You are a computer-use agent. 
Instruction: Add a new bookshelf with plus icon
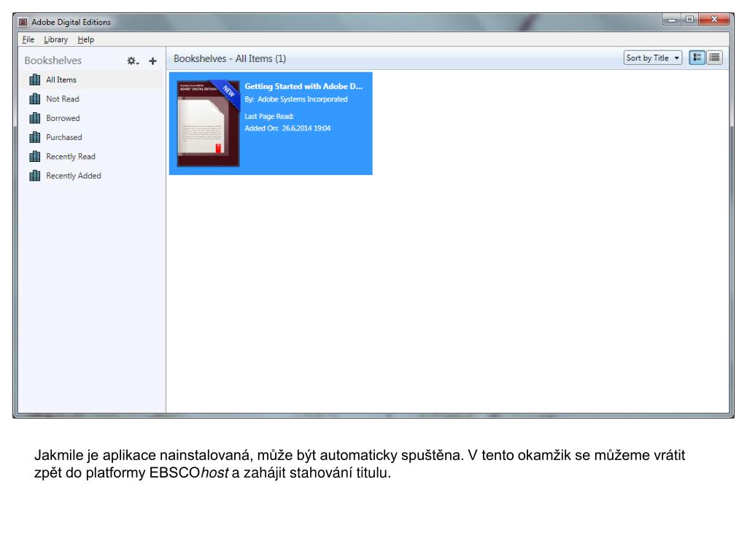click(152, 61)
